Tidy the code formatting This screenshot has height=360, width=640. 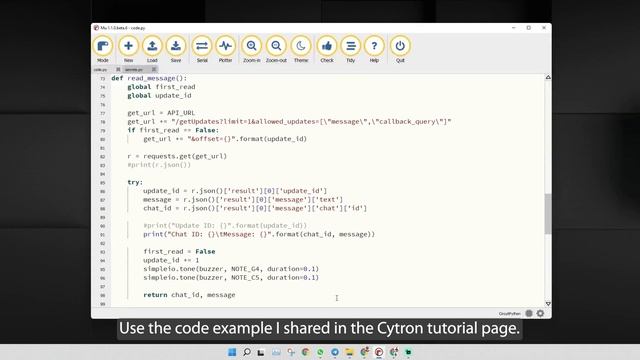click(350, 49)
